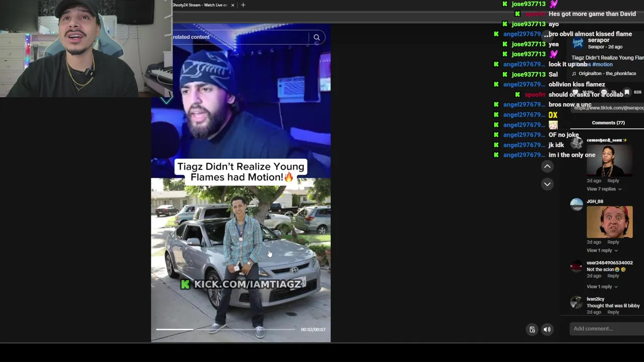Open Serapor Clips profile avatar

pos(578,43)
